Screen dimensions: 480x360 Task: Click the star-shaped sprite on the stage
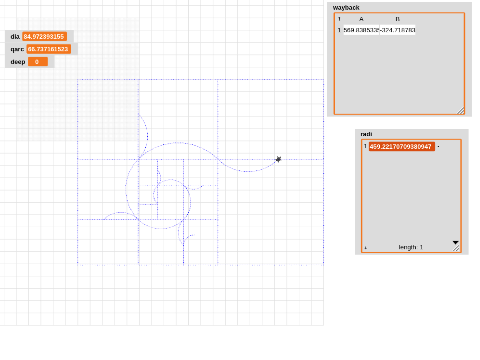(x=278, y=159)
